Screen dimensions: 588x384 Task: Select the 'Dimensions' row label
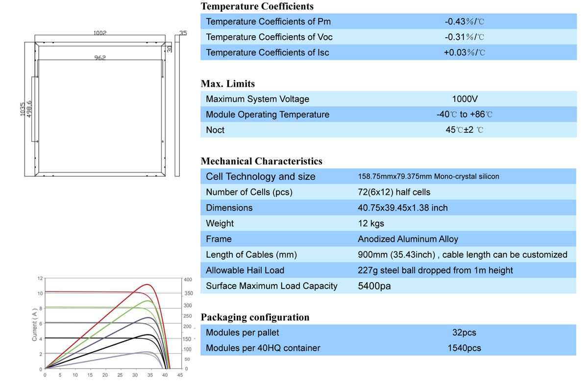(x=229, y=208)
